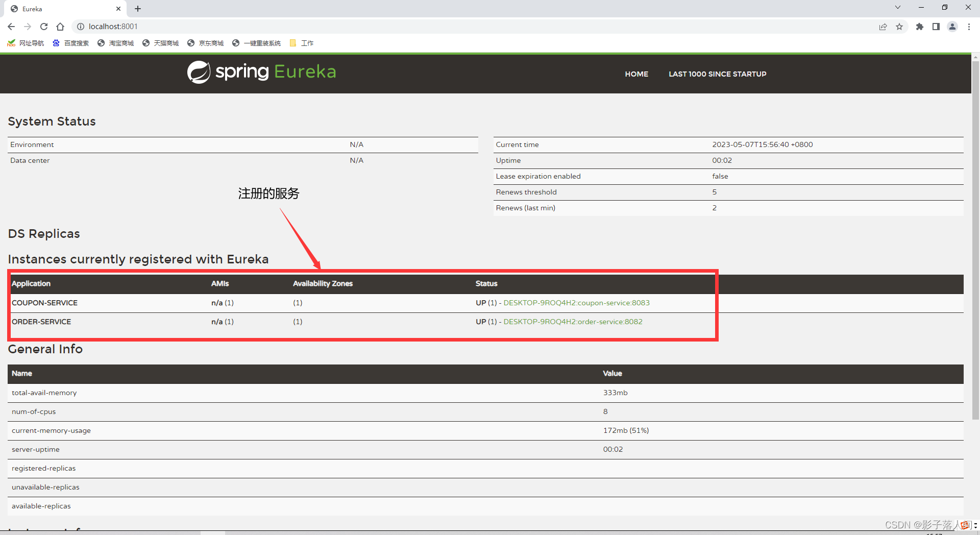Open LAST 1000 SINCE STARTUP
Image resolution: width=980 pixels, height=535 pixels.
click(718, 74)
